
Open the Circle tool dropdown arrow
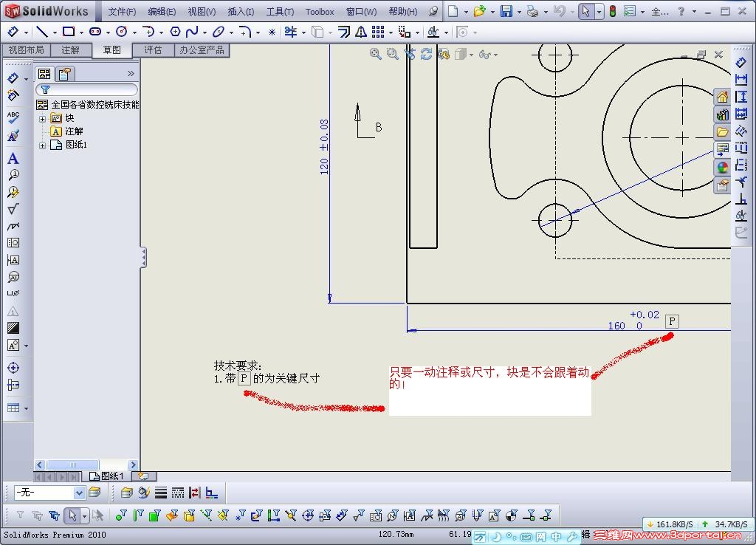[x=134, y=32]
